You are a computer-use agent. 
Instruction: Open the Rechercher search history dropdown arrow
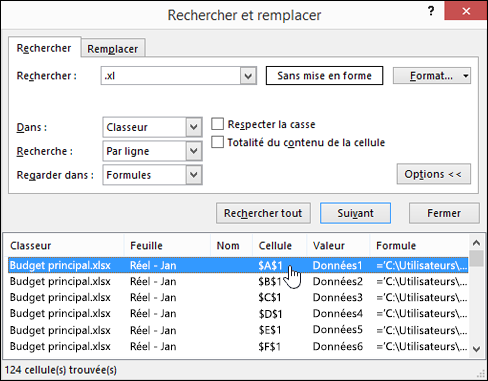coord(248,76)
